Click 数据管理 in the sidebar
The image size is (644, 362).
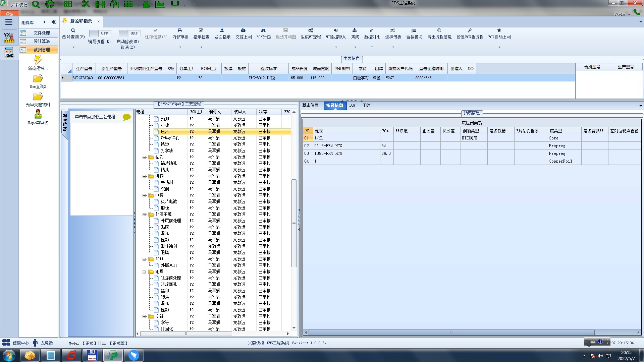pos(41,50)
